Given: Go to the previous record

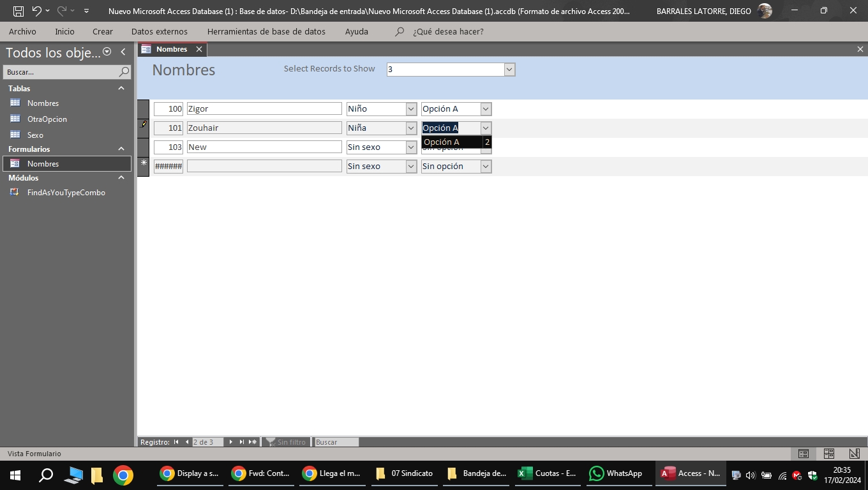Looking at the screenshot, I should 186,442.
